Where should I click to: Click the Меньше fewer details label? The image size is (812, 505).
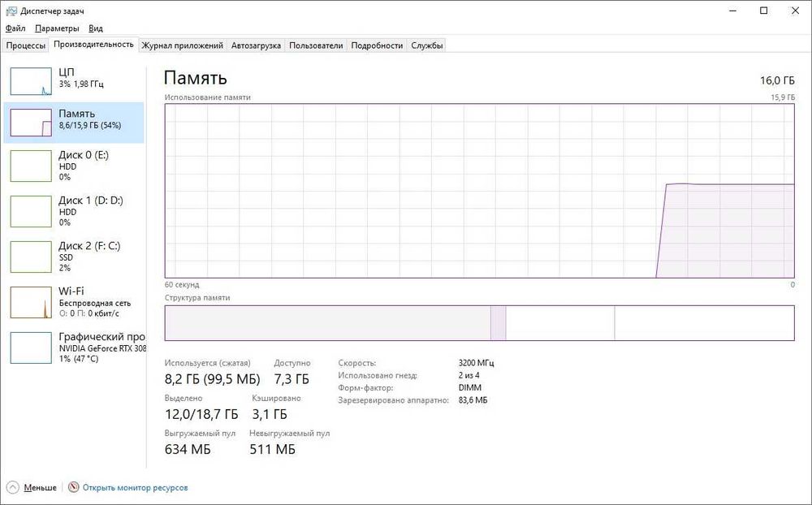click(x=41, y=488)
